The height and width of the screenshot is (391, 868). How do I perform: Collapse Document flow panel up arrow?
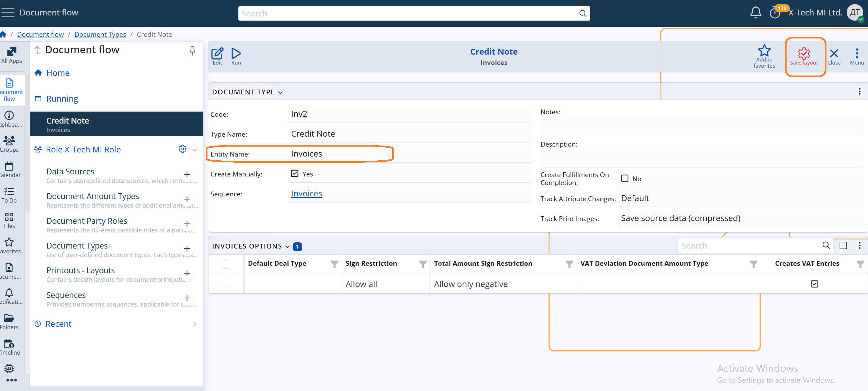click(38, 50)
